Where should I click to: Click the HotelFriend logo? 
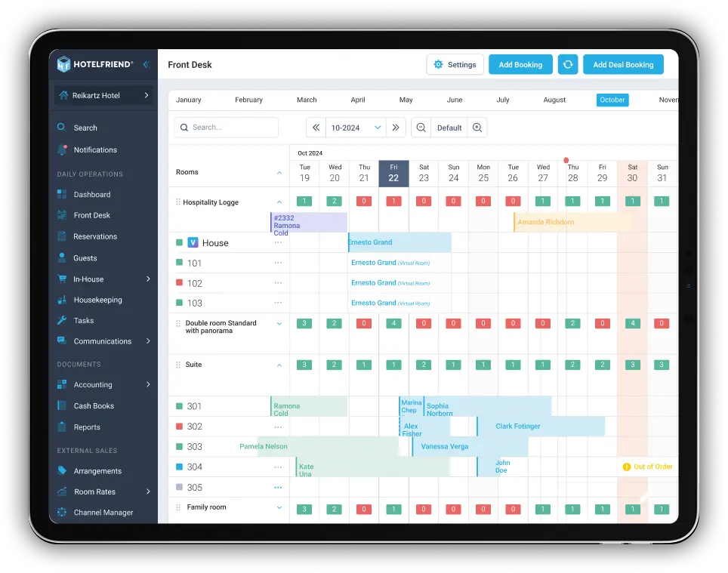pos(94,64)
